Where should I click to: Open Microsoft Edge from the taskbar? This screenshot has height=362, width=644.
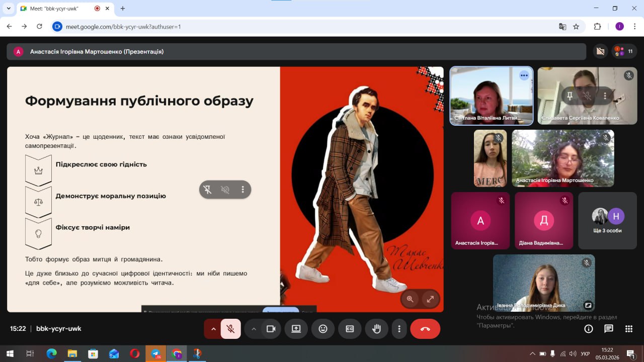coord(51,353)
